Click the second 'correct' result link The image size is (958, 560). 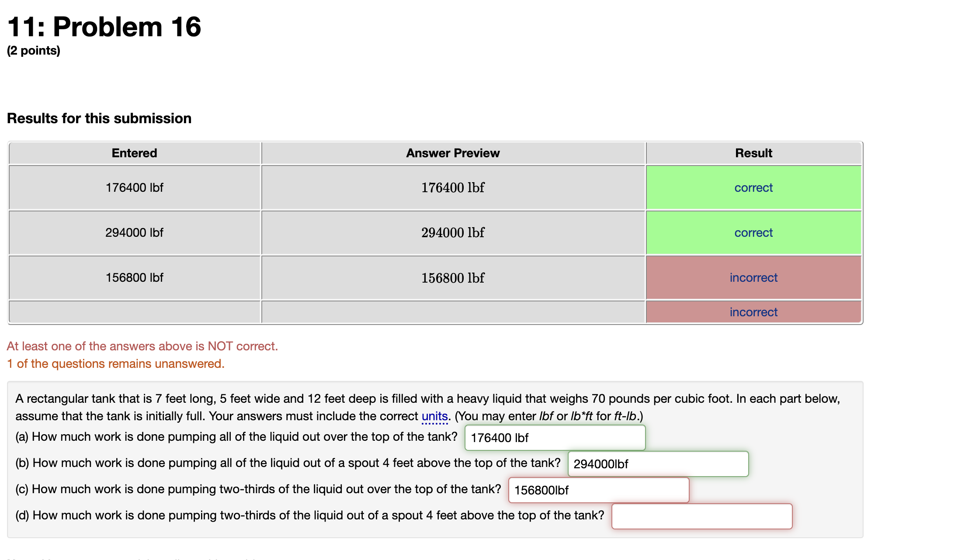753,233
